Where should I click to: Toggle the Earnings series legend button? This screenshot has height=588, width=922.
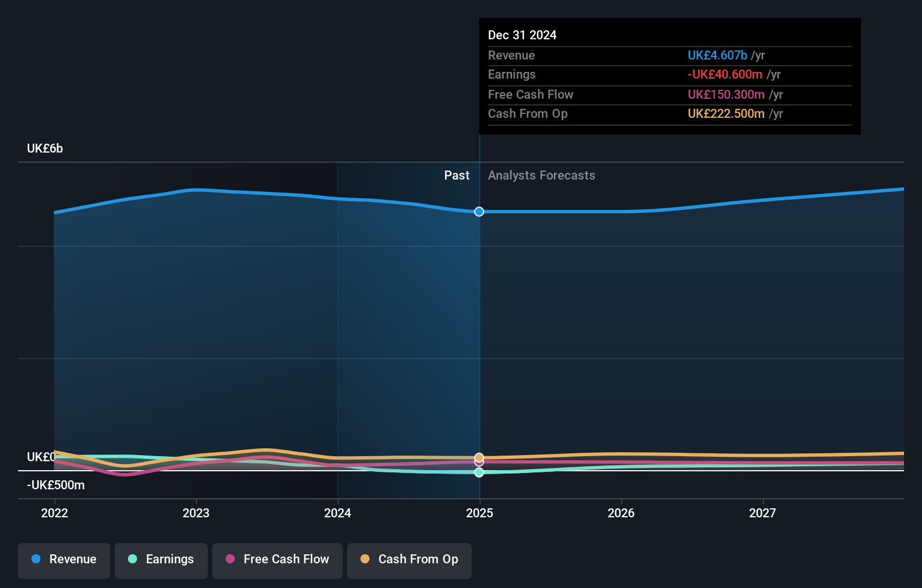161,561
